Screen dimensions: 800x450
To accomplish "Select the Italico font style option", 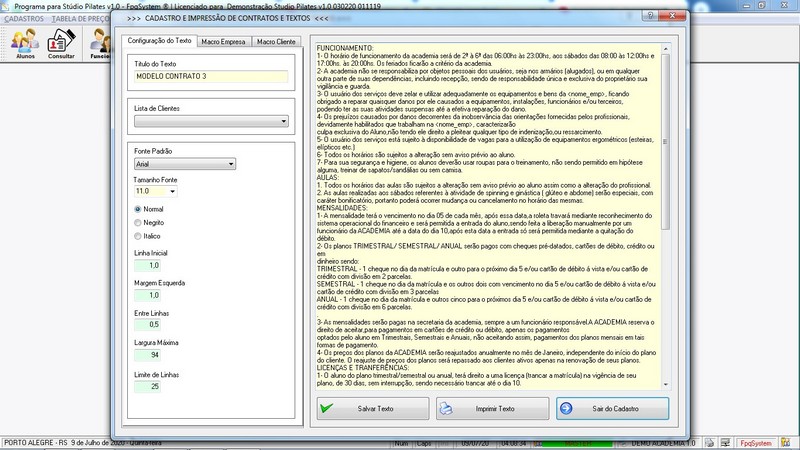I will [138, 236].
